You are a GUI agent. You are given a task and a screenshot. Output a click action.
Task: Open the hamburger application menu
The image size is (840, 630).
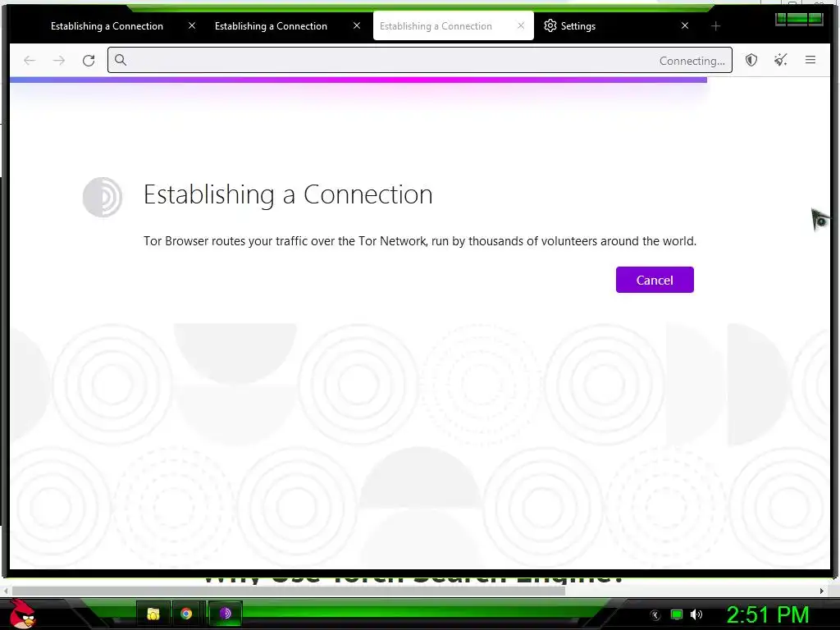click(x=810, y=60)
